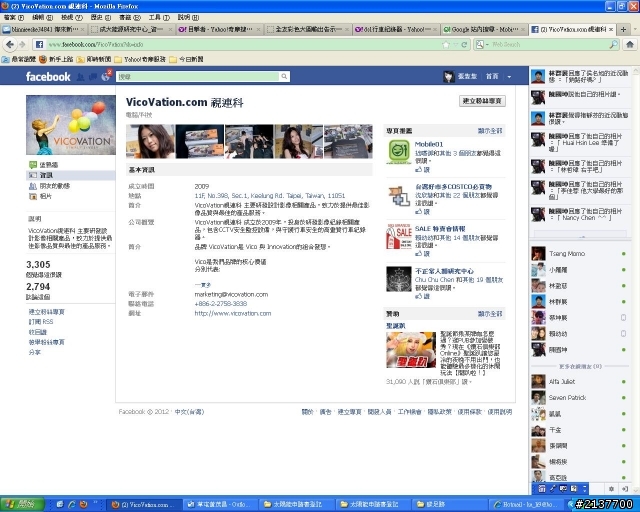Click the 3,305 likes count
Viewport: 640px width, 512px height.
click(x=38, y=265)
